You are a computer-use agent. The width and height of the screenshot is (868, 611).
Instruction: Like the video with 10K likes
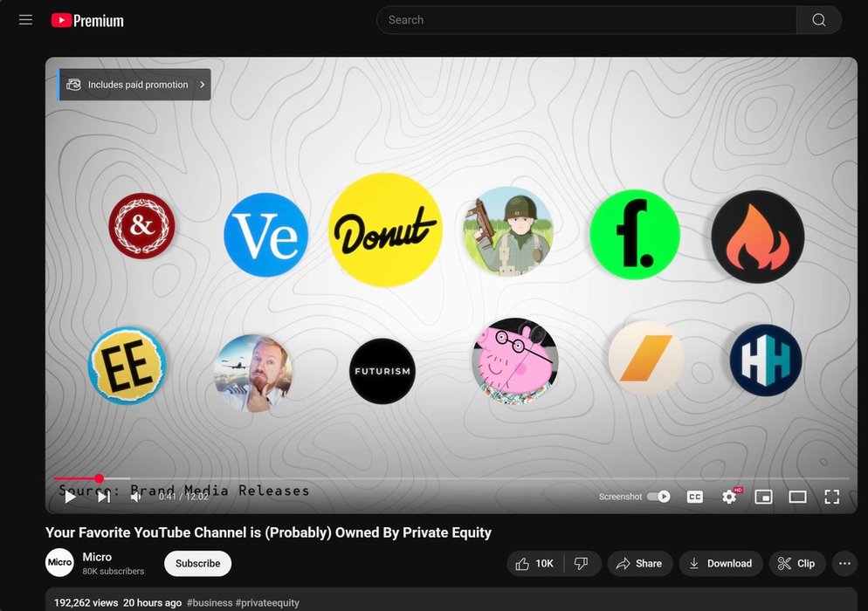(x=534, y=563)
